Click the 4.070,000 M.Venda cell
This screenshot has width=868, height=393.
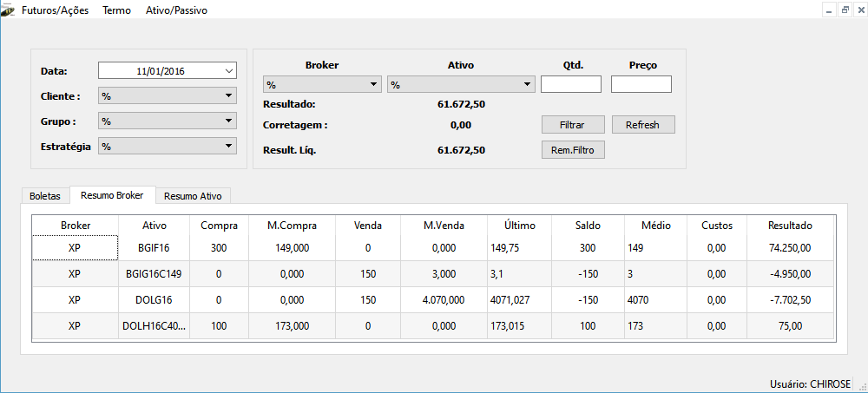[444, 300]
